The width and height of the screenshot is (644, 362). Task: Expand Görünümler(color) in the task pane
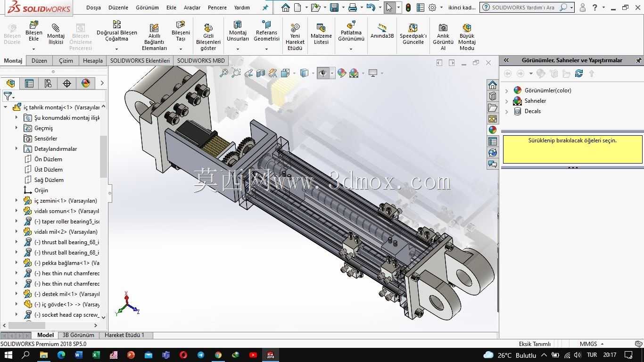click(507, 90)
